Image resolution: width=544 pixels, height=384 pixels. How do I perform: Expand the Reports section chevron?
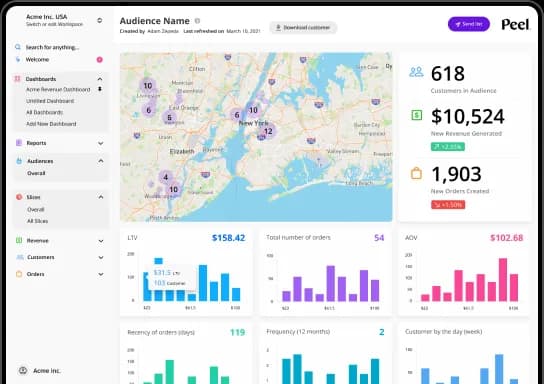click(101, 143)
